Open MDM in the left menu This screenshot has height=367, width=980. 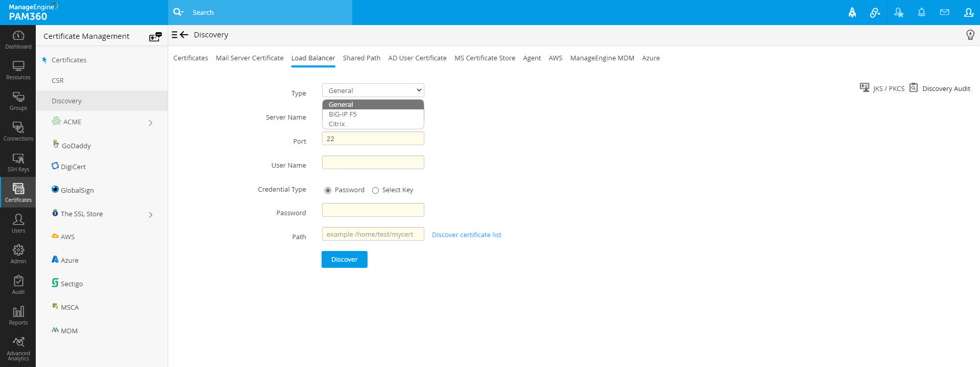pyautogui.click(x=69, y=331)
